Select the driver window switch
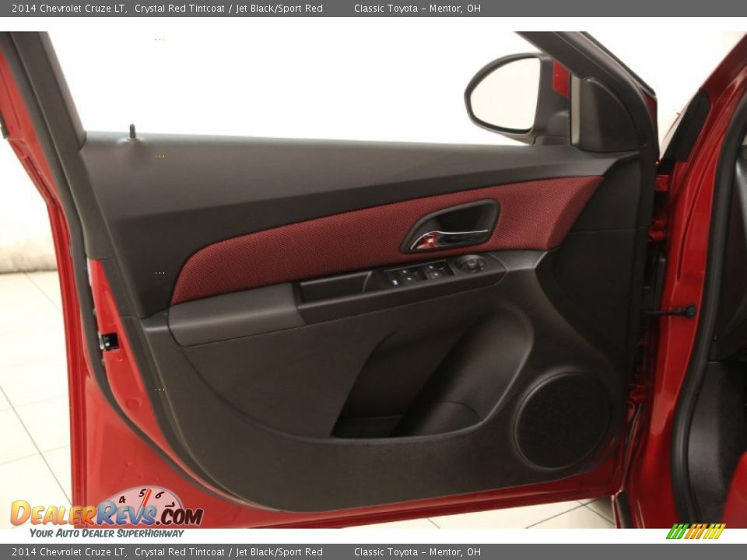 point(405,274)
